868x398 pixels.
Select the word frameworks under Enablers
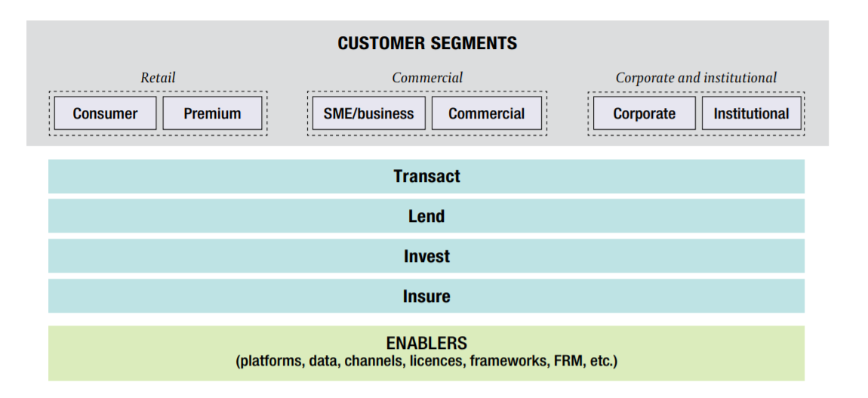(x=503, y=361)
